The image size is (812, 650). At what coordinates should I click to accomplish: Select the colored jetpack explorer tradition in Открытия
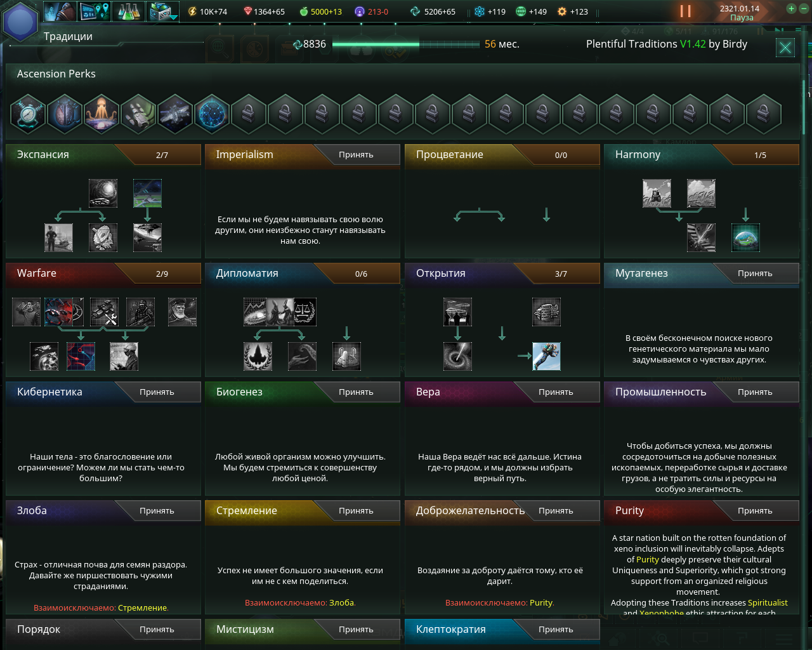click(547, 356)
